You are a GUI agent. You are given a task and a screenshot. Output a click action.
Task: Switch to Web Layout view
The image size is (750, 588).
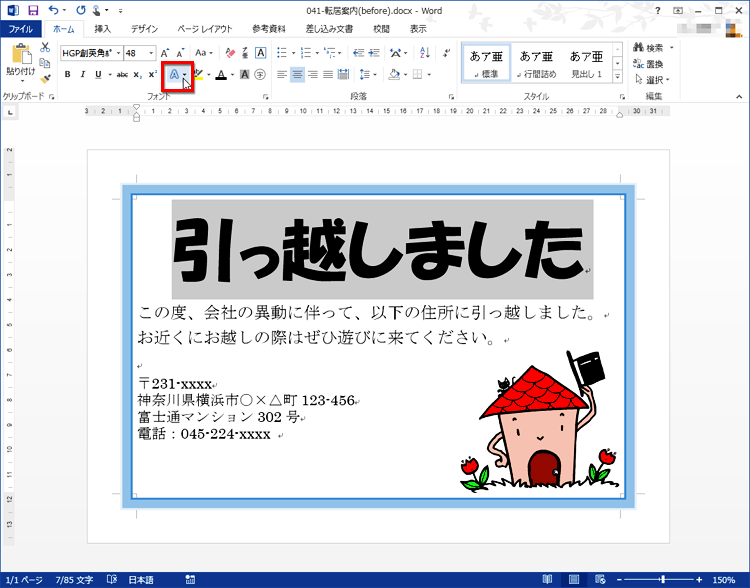click(600, 579)
